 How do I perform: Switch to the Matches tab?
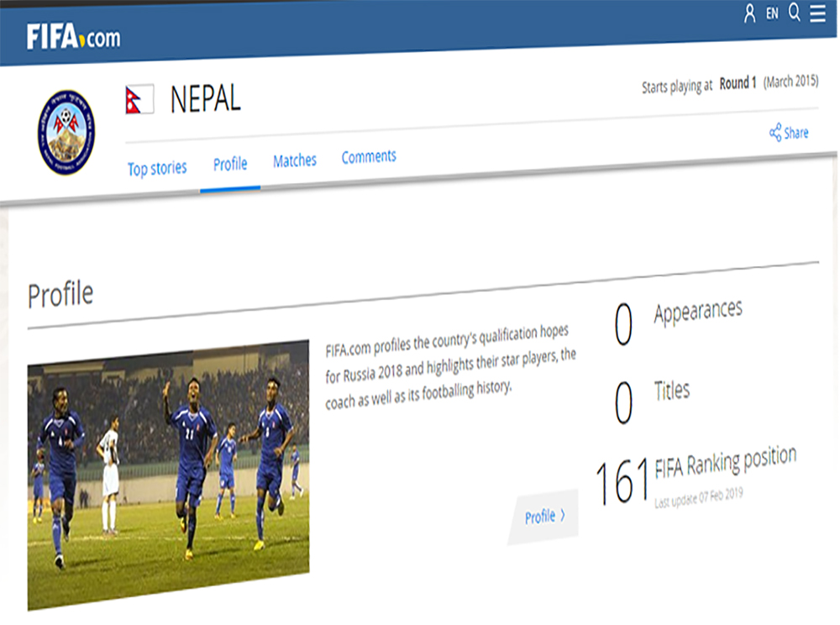click(295, 160)
